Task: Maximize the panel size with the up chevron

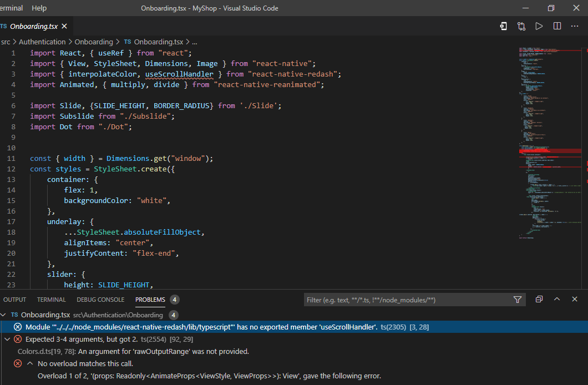Action: [557, 300]
